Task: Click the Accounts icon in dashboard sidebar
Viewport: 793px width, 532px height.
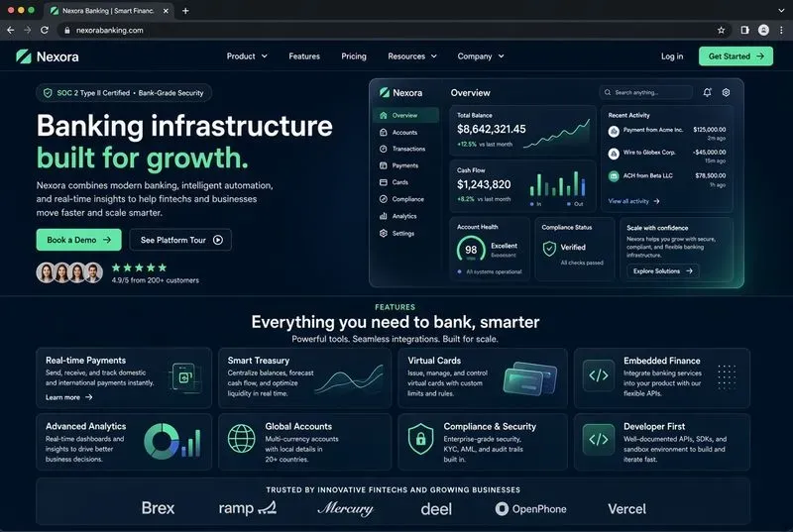Action: click(384, 133)
